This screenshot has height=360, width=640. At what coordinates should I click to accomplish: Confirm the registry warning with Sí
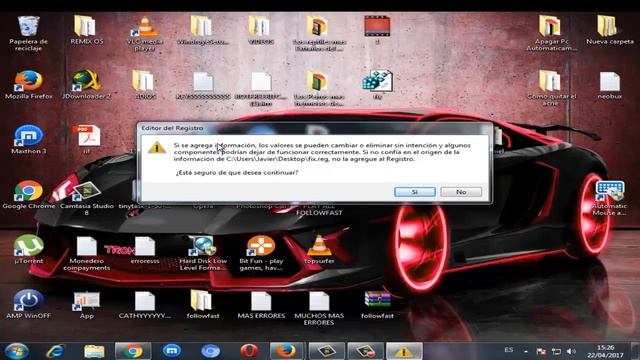415,192
